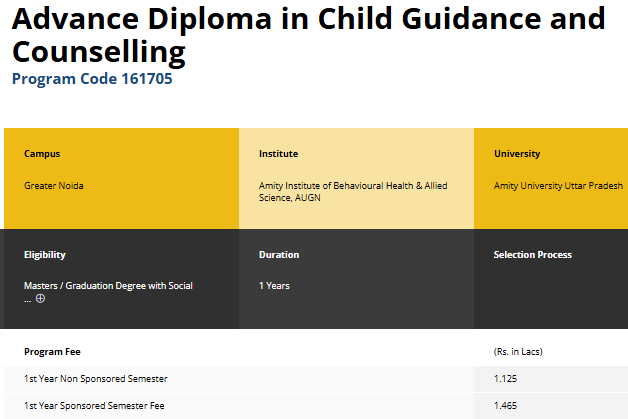This screenshot has width=628, height=419.
Task: Click the 1 Years duration value
Action: 274,286
